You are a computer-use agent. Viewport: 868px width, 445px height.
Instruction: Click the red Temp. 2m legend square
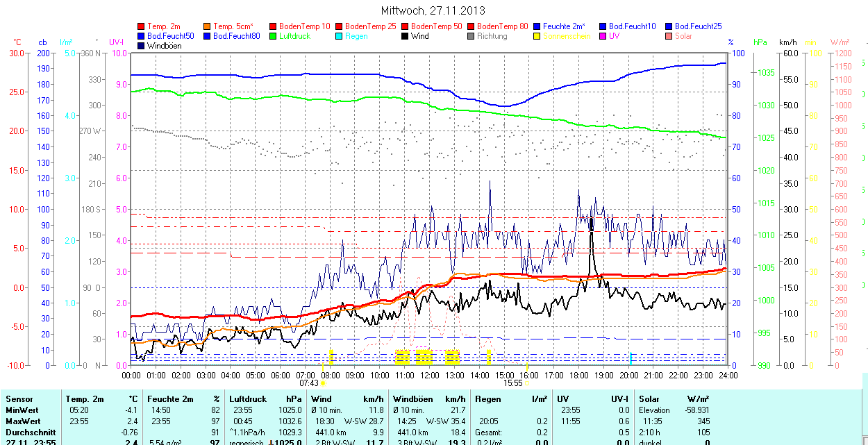[142, 26]
